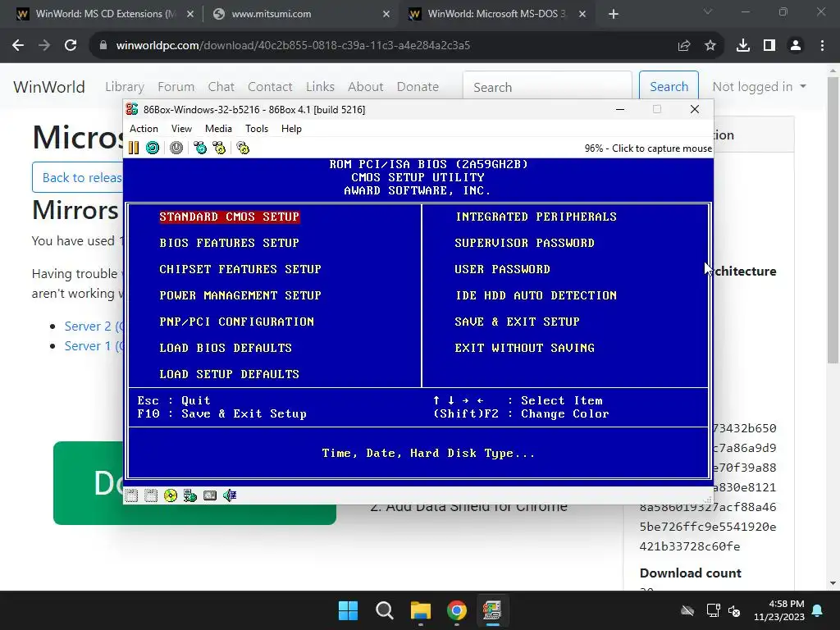Image resolution: width=840 pixels, height=630 pixels.
Task: Pause the 86Box emulation
Action: [134, 148]
